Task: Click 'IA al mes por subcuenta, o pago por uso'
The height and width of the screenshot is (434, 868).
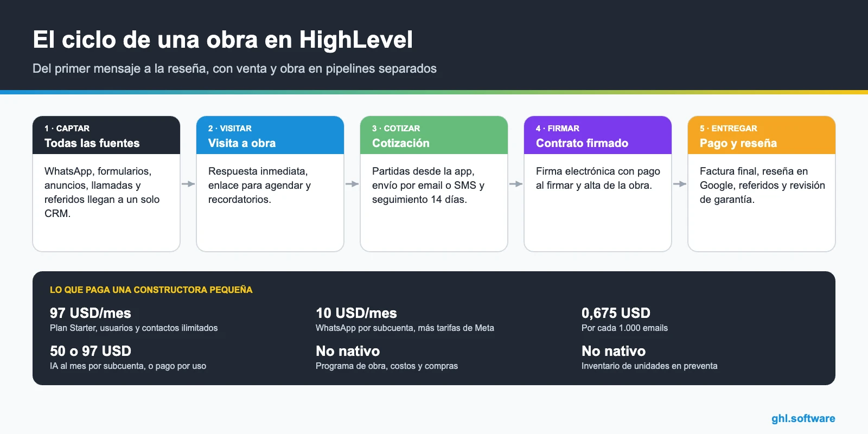Action: (x=128, y=366)
